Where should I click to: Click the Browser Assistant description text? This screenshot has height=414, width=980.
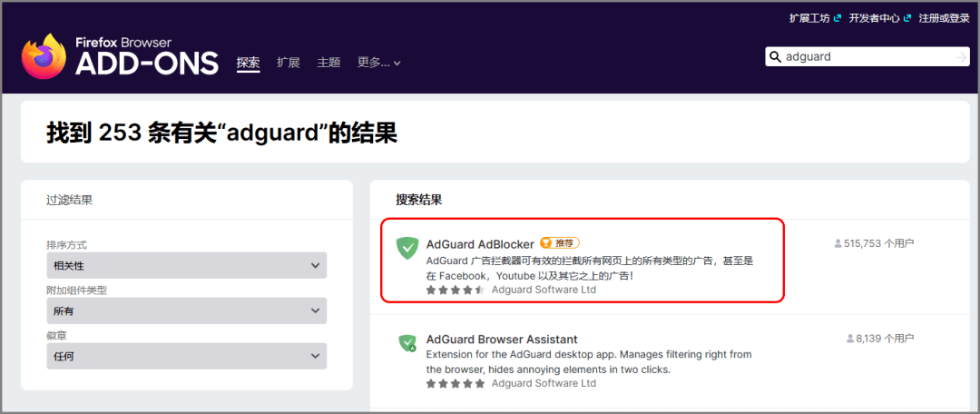(588, 362)
